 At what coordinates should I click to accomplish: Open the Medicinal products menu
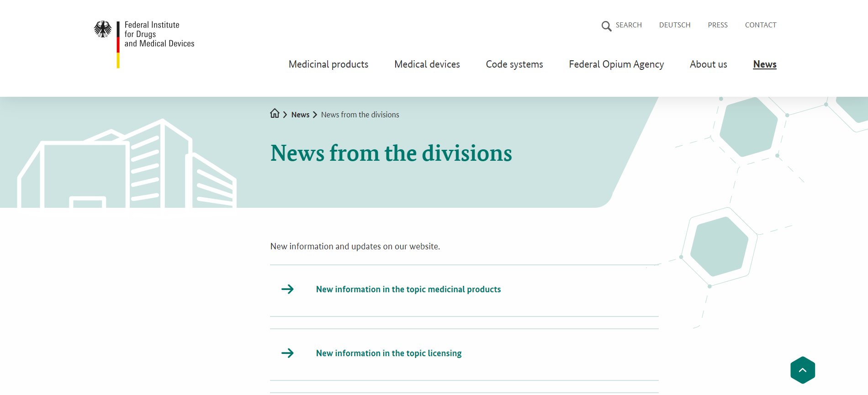328,64
